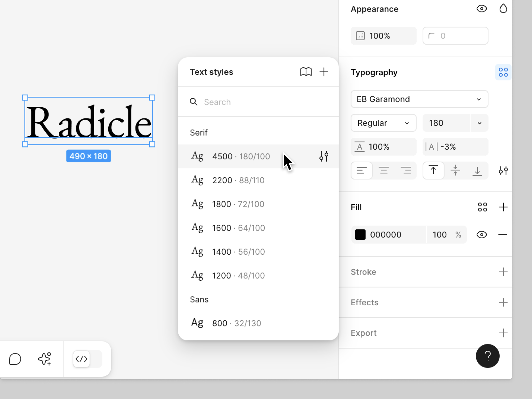Click the corner radius icon
Image resolution: width=532 pixels, height=399 pixels.
point(431,36)
